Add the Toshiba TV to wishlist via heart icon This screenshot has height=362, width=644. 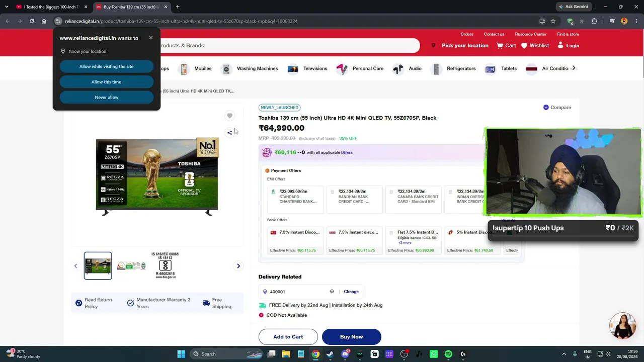(x=229, y=116)
